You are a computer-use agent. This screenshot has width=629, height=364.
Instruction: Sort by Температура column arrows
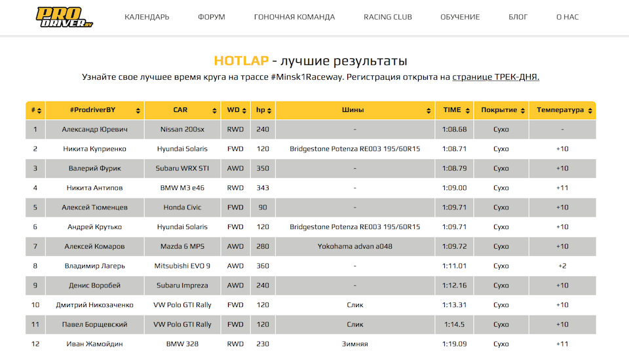pyautogui.click(x=590, y=111)
